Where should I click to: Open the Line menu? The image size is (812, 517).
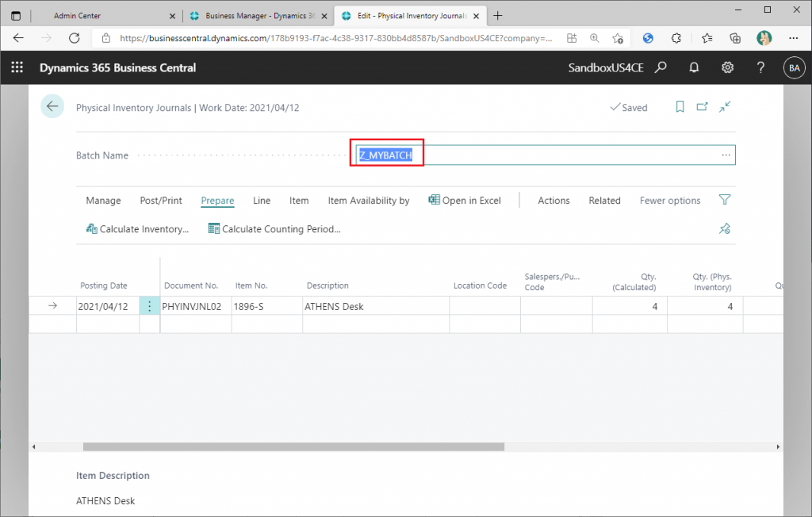click(262, 201)
